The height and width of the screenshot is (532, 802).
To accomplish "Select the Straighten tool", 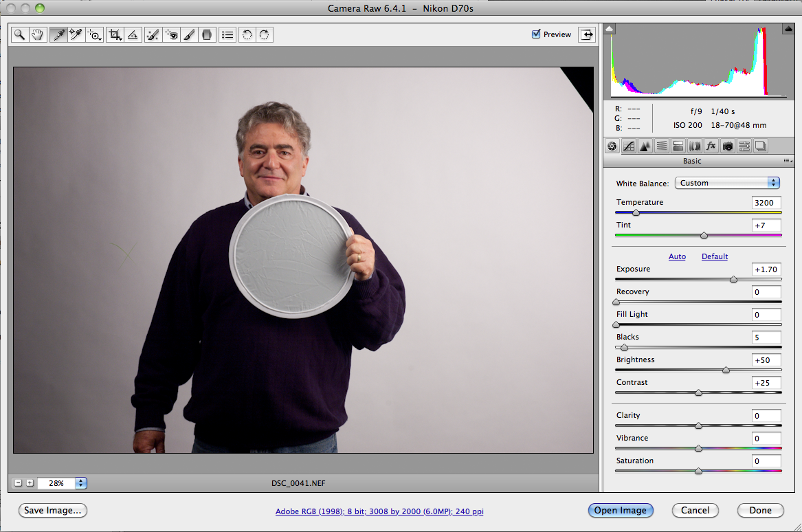I will click(x=133, y=34).
